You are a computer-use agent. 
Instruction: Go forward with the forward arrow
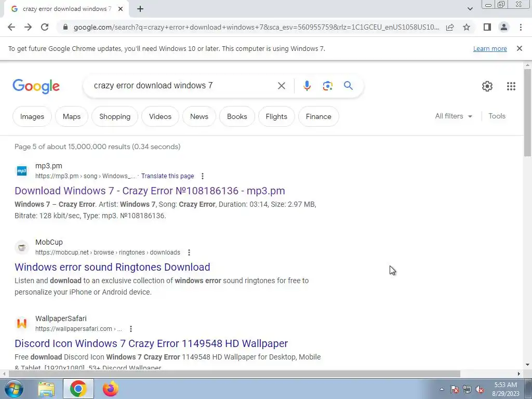coord(28,27)
